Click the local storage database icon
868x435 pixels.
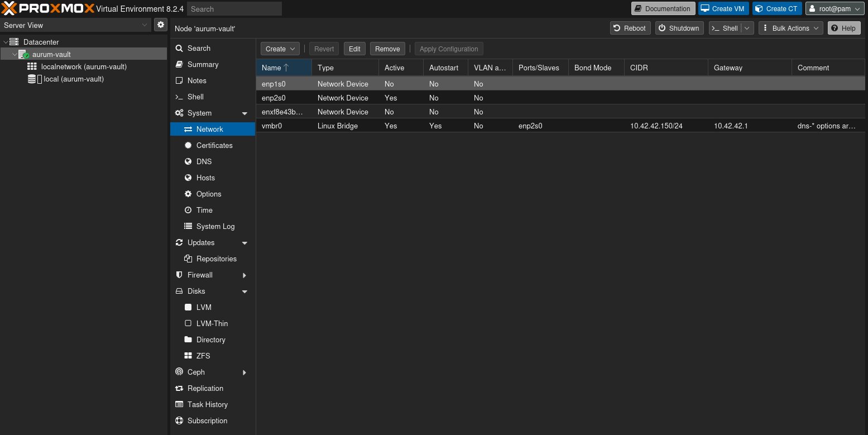point(32,79)
